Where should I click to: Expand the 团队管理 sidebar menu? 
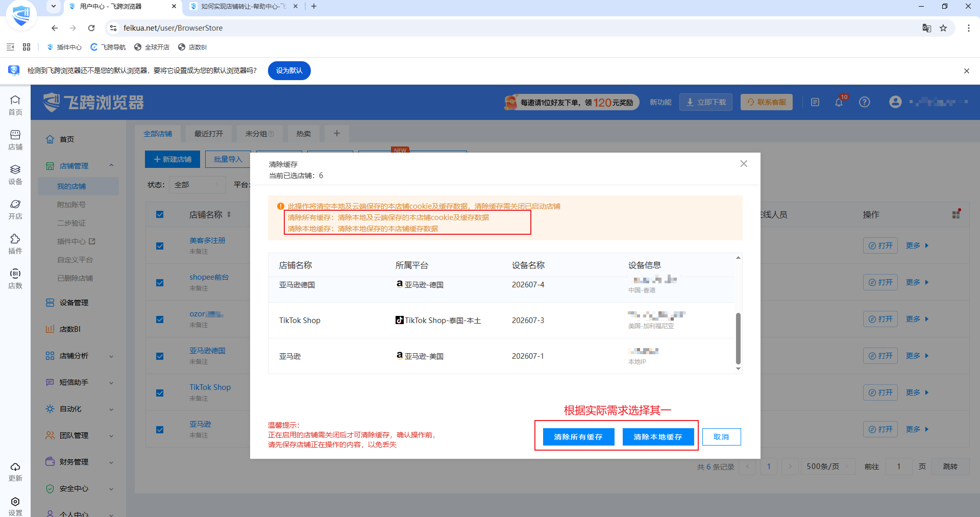[79, 435]
